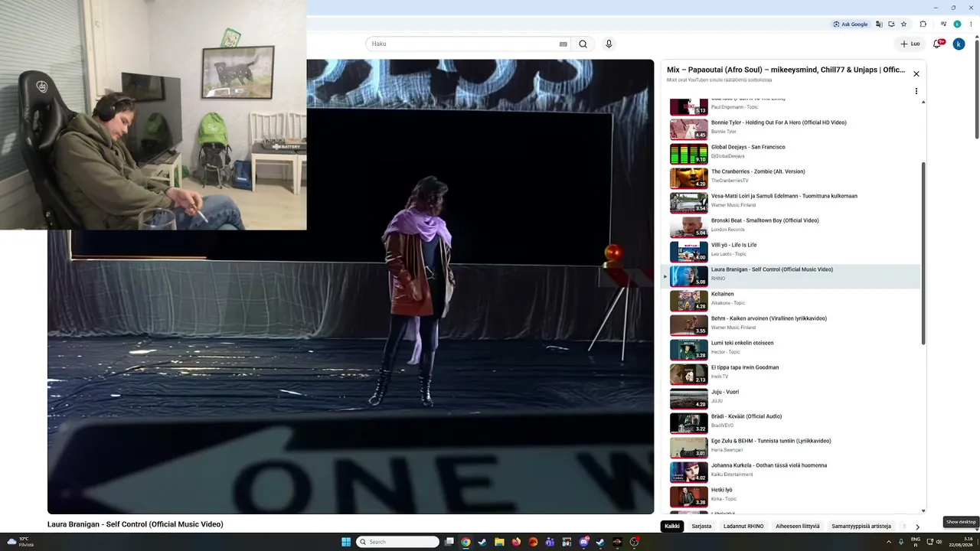Click the translate page icon in the address bar
The image size is (980, 551).
click(879, 24)
